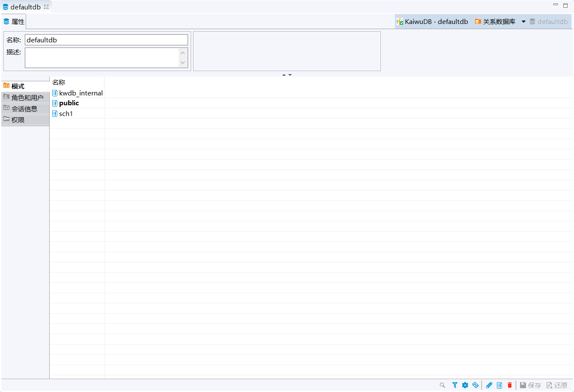574x392 pixels.
Task: Open the 会话信息 tab
Action: (x=25, y=109)
